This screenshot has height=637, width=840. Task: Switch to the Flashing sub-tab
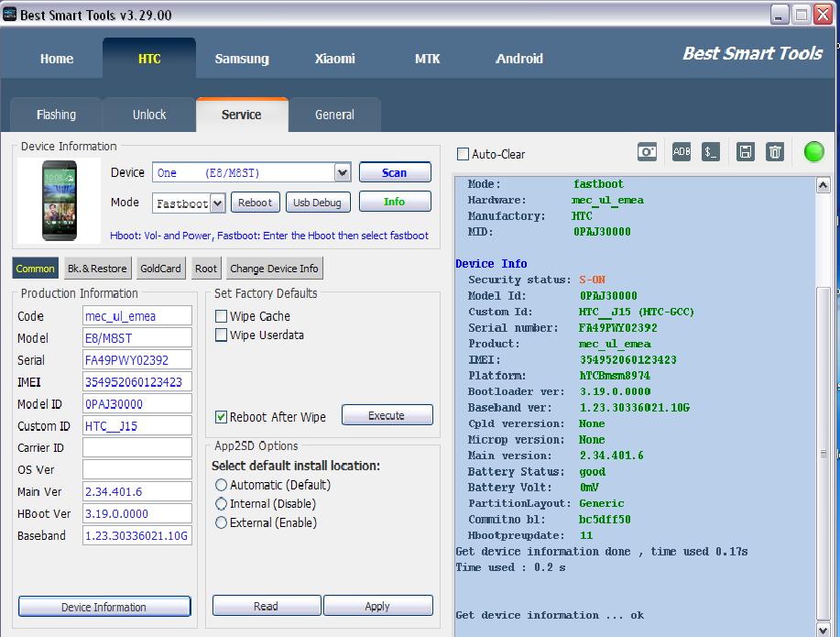(x=56, y=115)
